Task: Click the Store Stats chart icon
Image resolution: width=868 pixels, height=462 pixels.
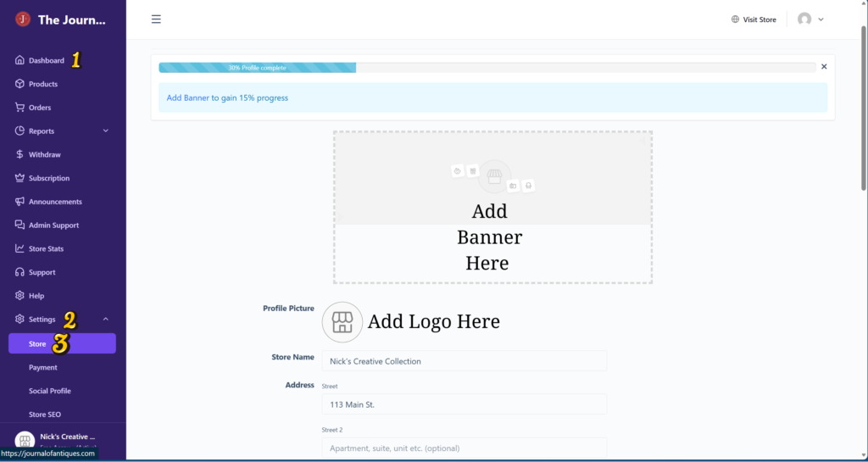Action: point(19,248)
